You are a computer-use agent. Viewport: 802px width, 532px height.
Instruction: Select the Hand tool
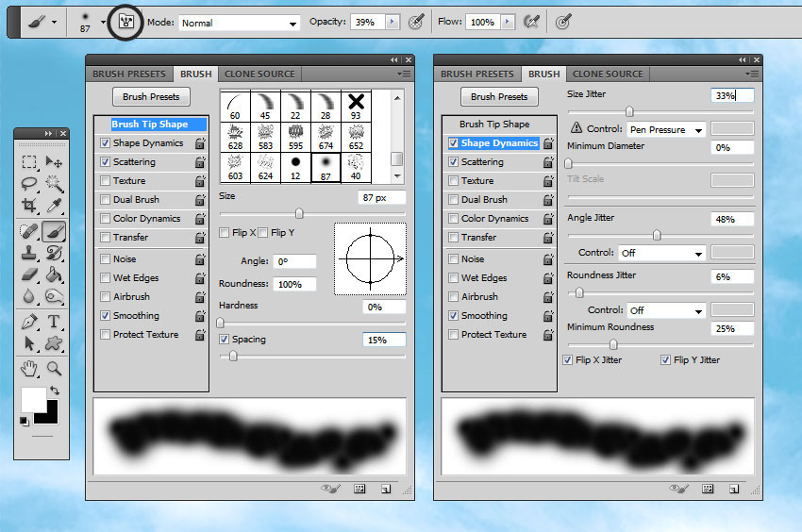[x=29, y=368]
